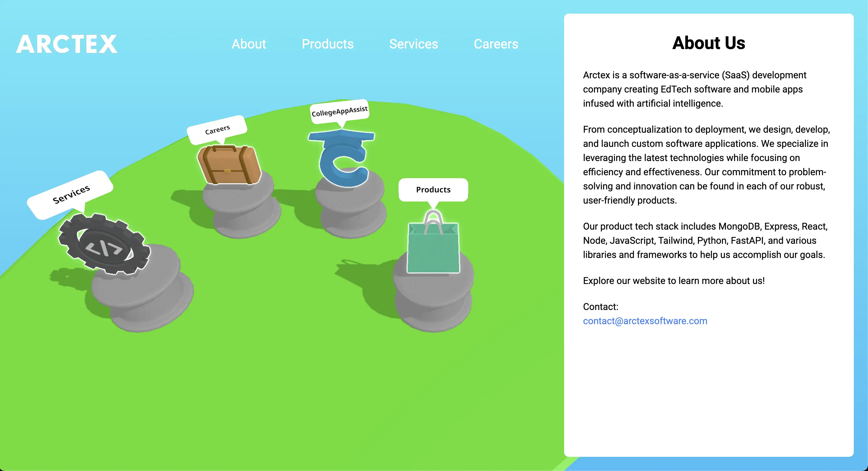Open the CollegeAppAssist speech bubble label
The image size is (868, 471).
[x=339, y=111]
